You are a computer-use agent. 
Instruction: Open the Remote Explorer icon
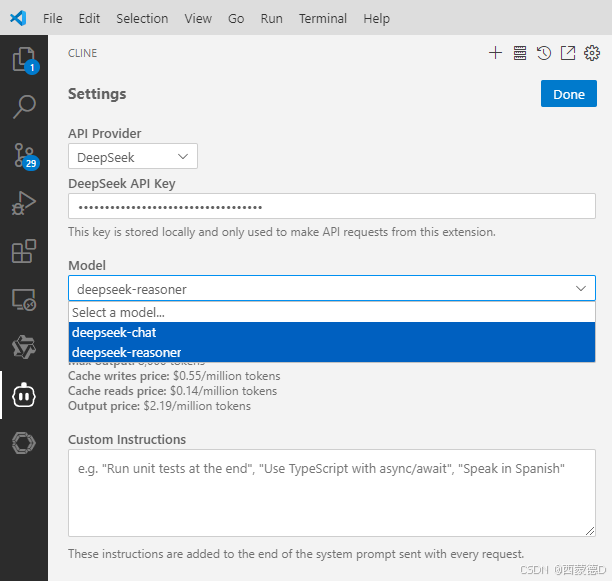24,300
